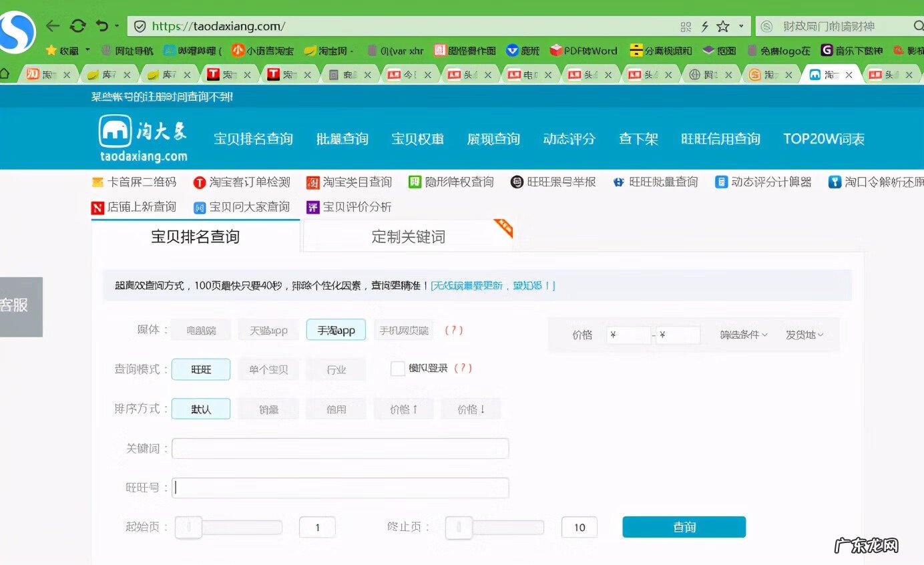The width and height of the screenshot is (924, 565).
Task: Open the 宝贝评价分析 tool
Action: (x=357, y=207)
